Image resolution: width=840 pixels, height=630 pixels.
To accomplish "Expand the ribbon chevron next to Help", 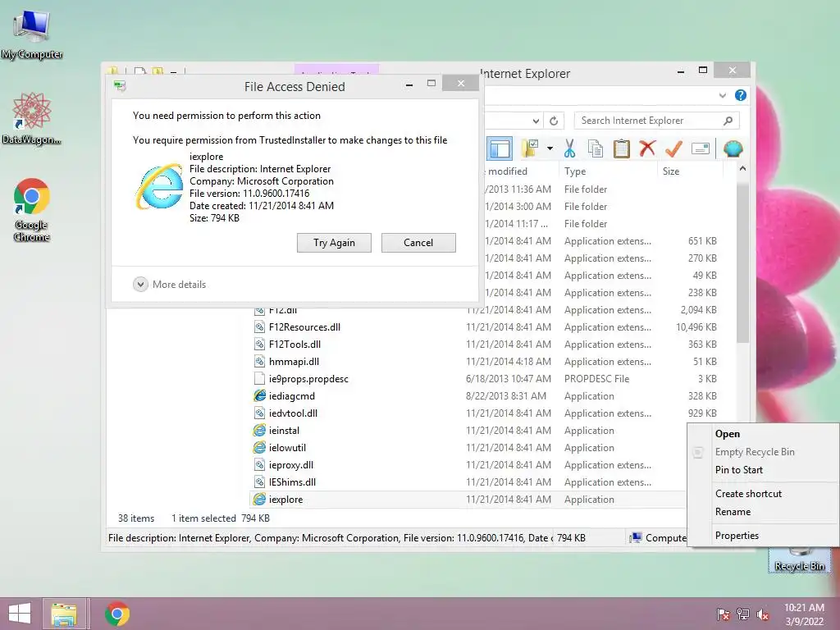I will tap(722, 95).
